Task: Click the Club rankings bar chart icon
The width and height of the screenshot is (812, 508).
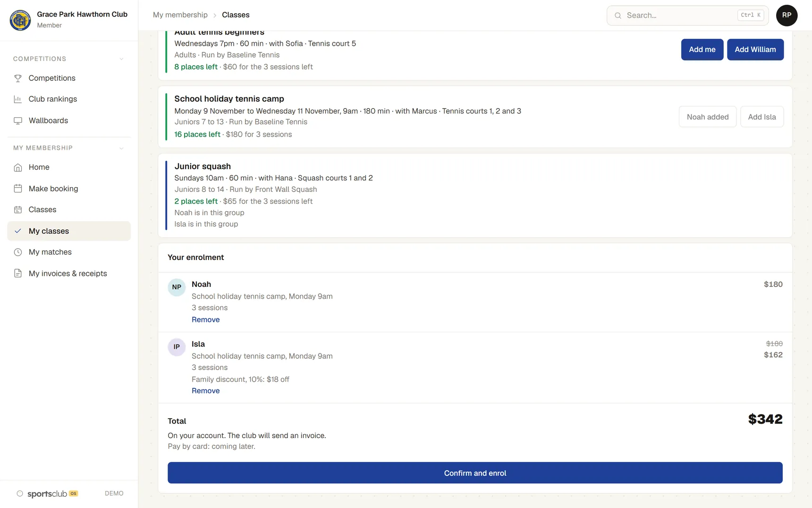Action: (x=18, y=99)
